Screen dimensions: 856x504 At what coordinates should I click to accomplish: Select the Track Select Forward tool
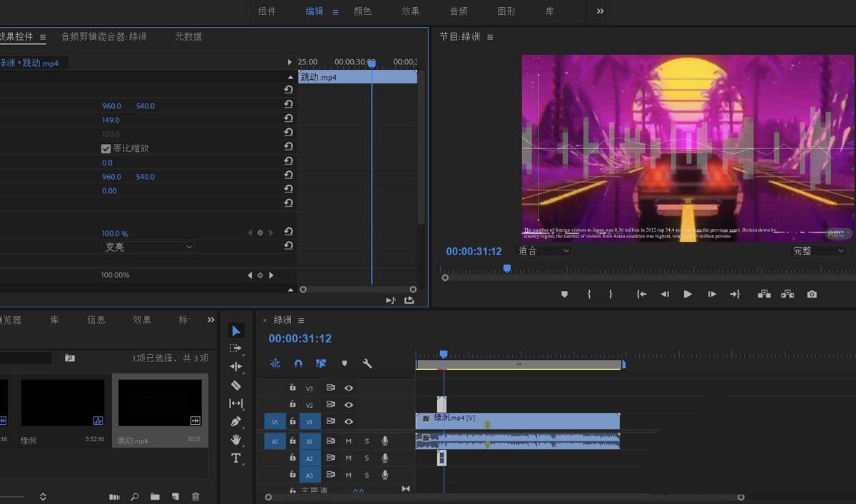click(x=236, y=349)
